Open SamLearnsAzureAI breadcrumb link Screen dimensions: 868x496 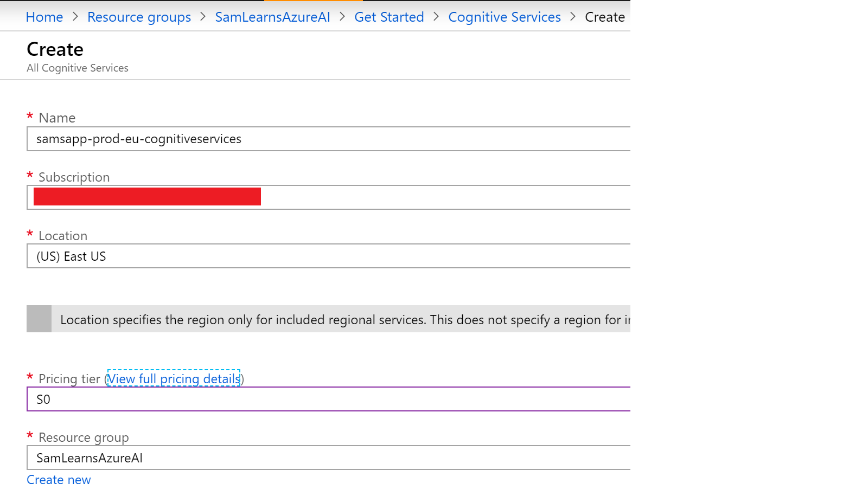coord(272,17)
